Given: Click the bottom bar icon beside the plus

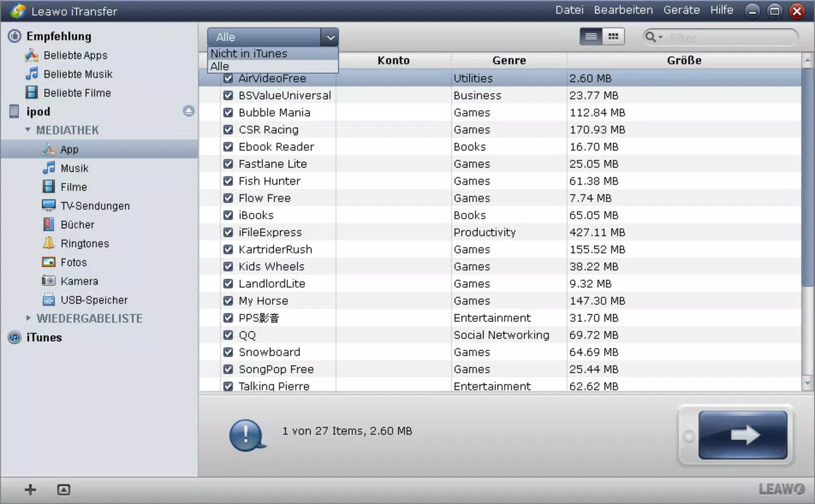Looking at the screenshot, I should (63, 490).
